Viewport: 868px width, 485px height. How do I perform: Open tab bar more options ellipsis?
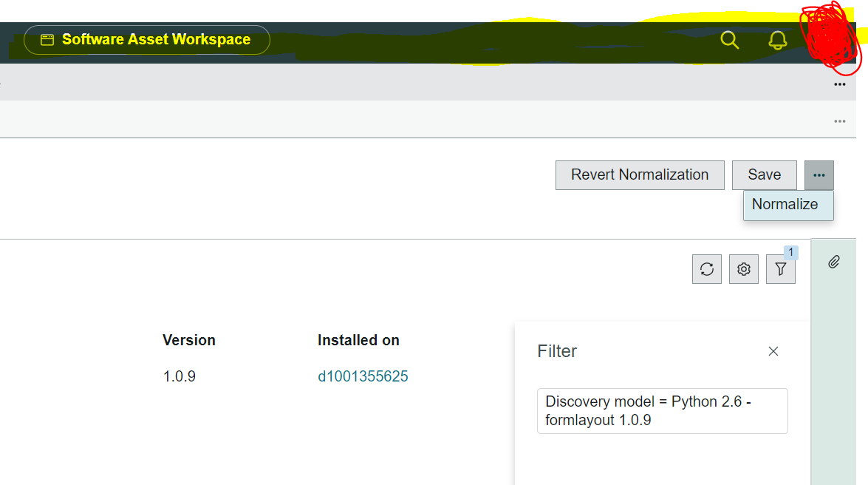(839, 84)
